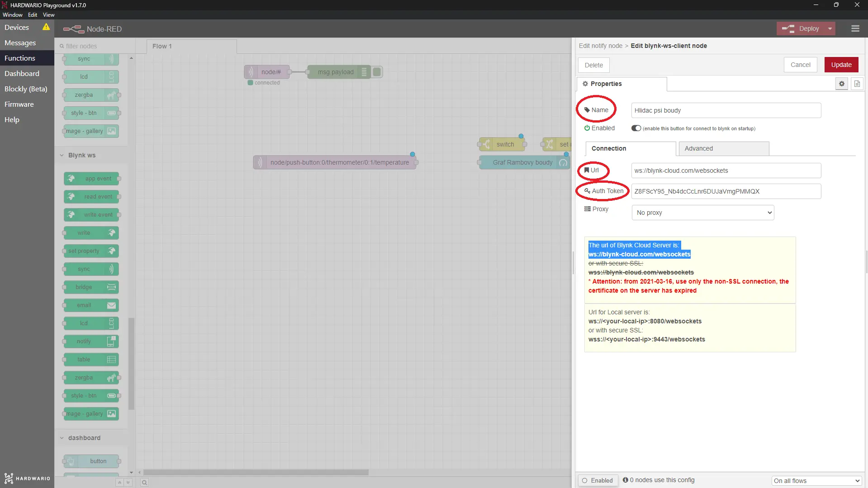Select the set property palette node

tap(91, 251)
